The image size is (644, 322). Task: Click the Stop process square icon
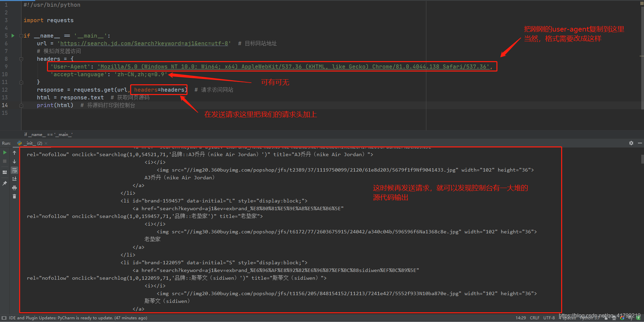5,161
